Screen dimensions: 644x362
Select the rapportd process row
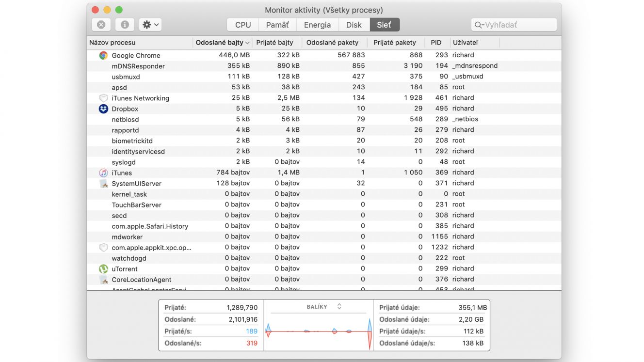tap(324, 130)
